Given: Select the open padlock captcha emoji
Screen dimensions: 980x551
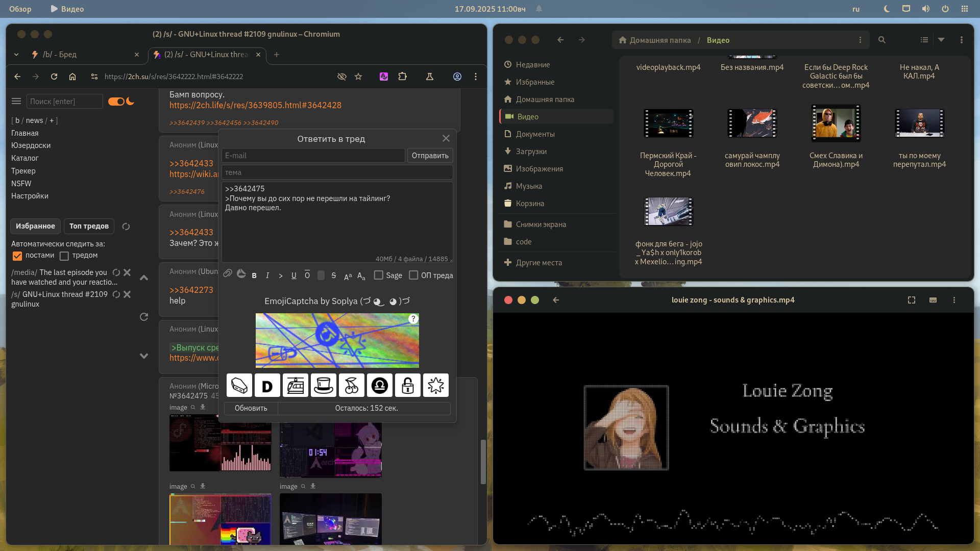Looking at the screenshot, I should click(408, 386).
